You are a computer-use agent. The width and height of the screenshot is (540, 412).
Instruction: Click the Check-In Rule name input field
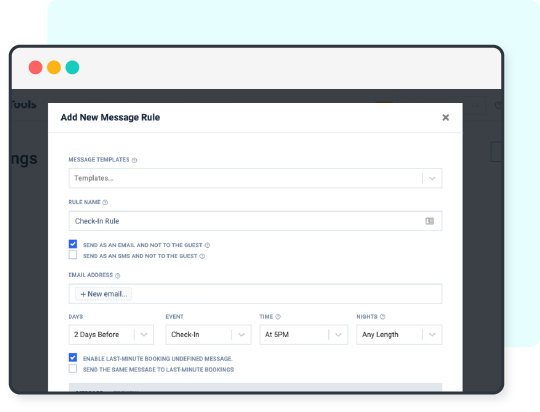pyautogui.click(x=255, y=221)
